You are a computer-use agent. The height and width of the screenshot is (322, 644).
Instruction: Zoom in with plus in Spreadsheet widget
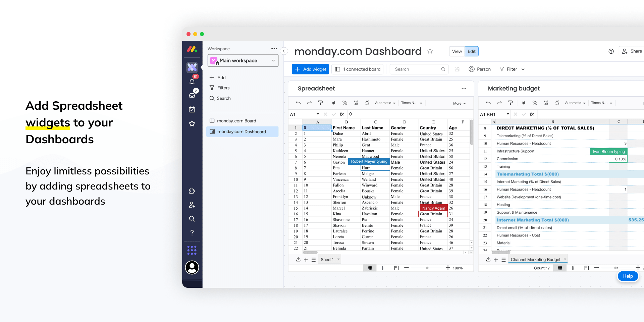[x=448, y=268]
